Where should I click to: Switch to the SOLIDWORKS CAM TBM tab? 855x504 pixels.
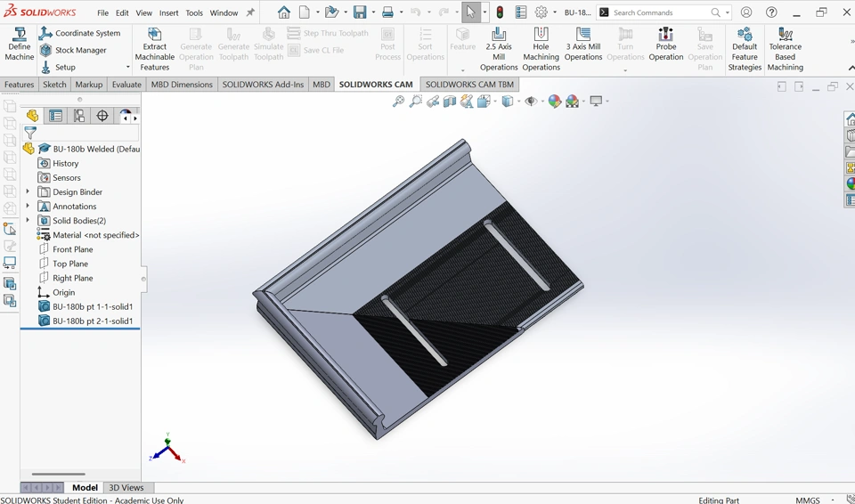[x=469, y=84]
